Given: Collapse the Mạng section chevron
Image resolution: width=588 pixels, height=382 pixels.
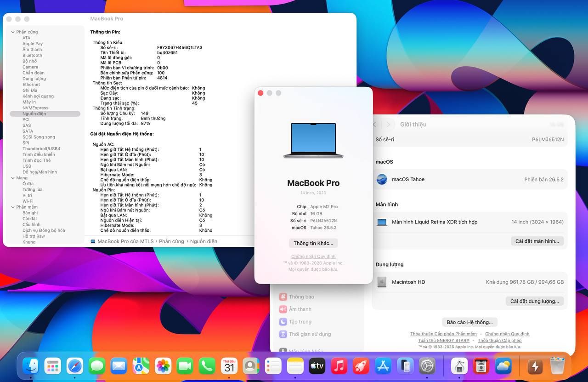Looking at the screenshot, I should coord(12,178).
